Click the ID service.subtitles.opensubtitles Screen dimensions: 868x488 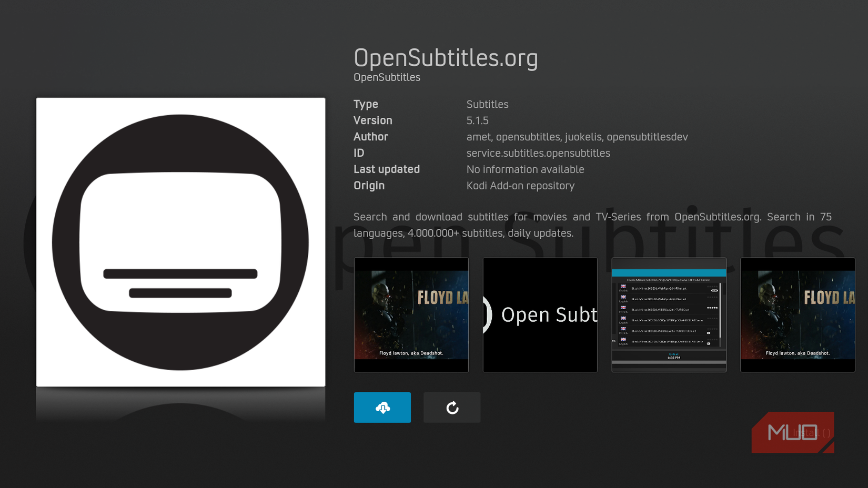click(538, 153)
